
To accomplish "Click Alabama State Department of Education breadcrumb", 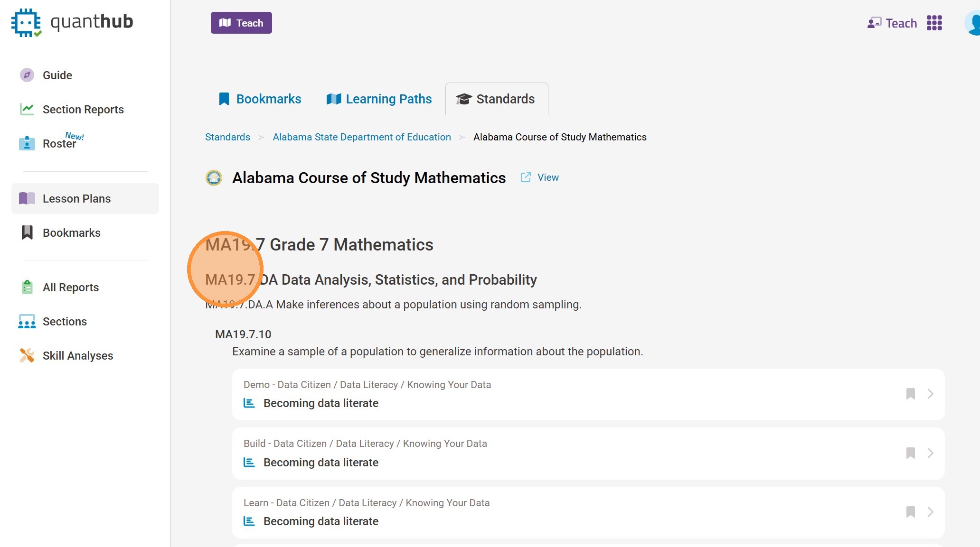I will 361,137.
